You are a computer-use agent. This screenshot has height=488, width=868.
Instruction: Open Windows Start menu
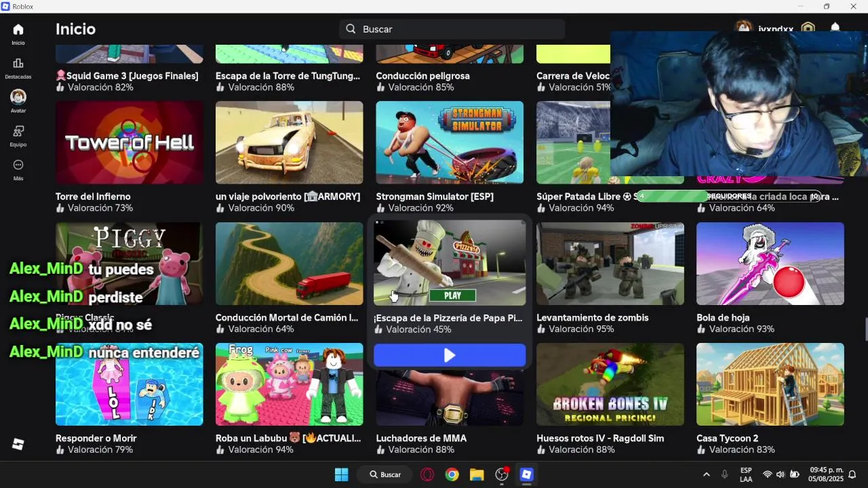341,474
